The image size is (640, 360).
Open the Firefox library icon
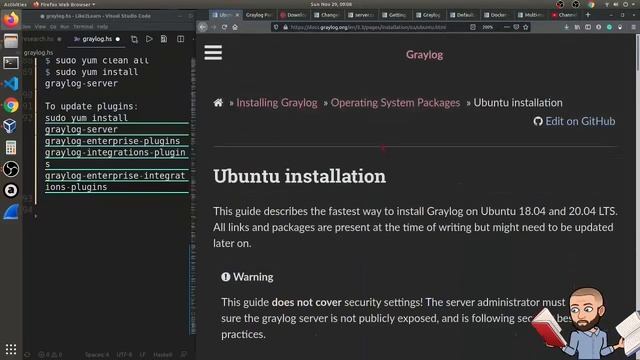[x=577, y=27]
